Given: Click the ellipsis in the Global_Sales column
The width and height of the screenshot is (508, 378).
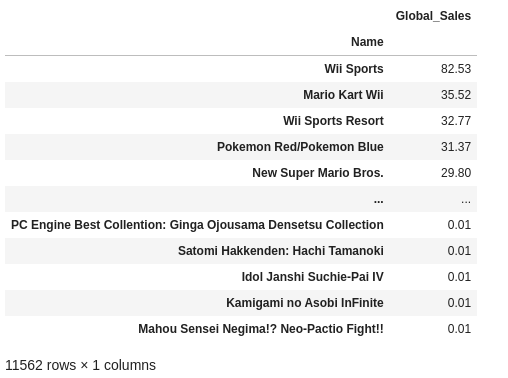Looking at the screenshot, I should pos(466,201).
